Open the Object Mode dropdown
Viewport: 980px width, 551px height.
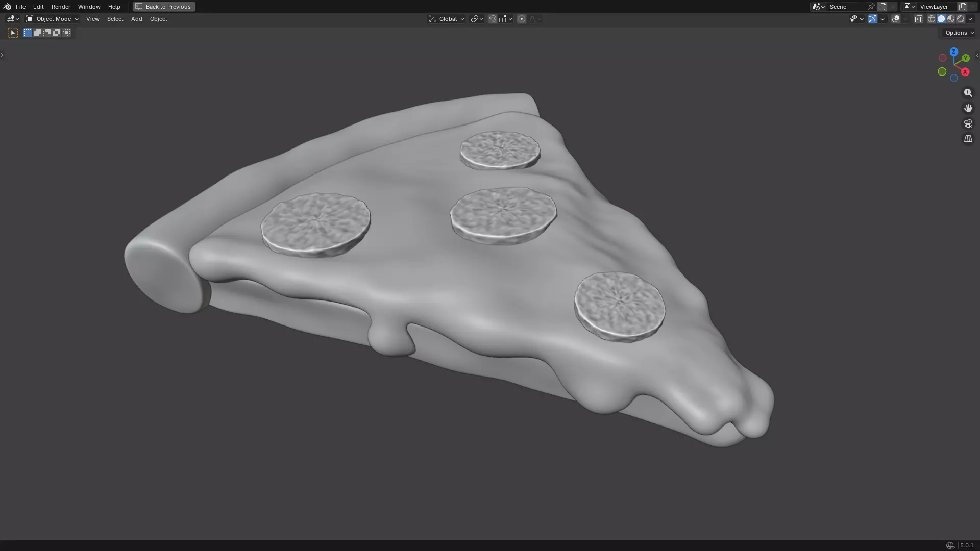point(53,19)
